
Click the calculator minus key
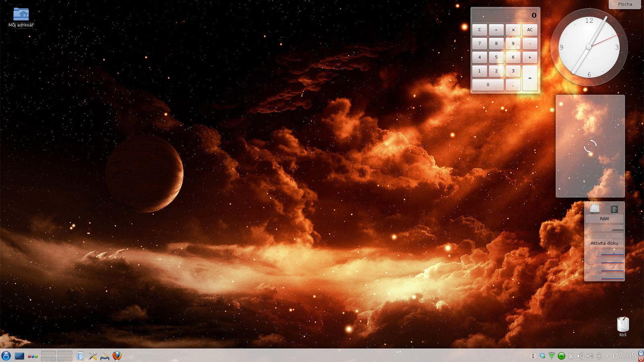[530, 43]
